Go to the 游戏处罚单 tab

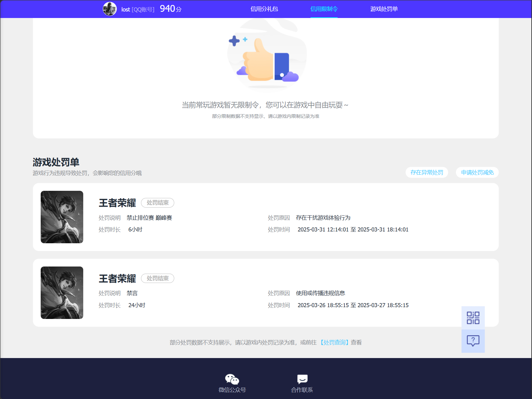click(x=384, y=9)
